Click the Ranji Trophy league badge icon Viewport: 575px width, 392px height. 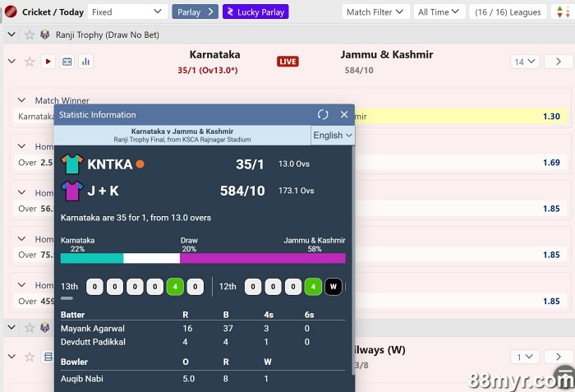(44, 35)
